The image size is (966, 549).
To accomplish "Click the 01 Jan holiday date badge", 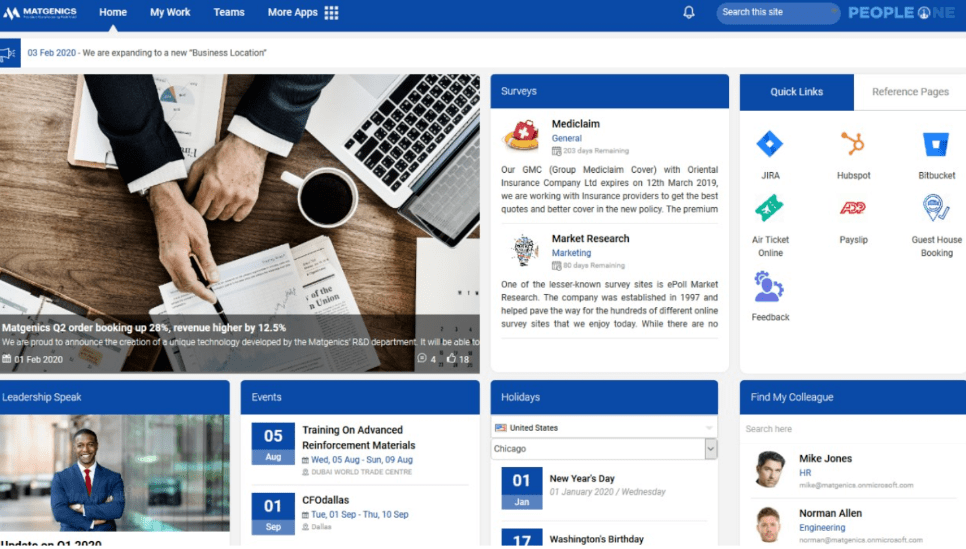I will click(522, 488).
